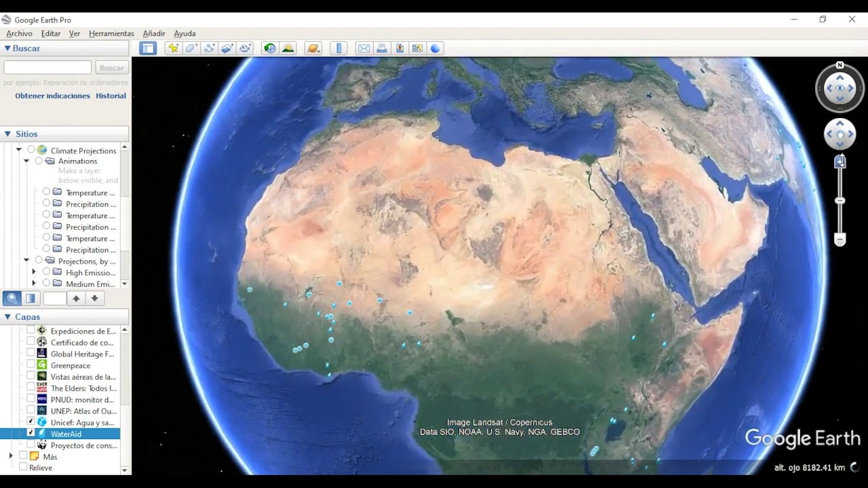This screenshot has width=868, height=488.
Task: Click the WaterAid water drop layer icon
Action: pos(42,434)
